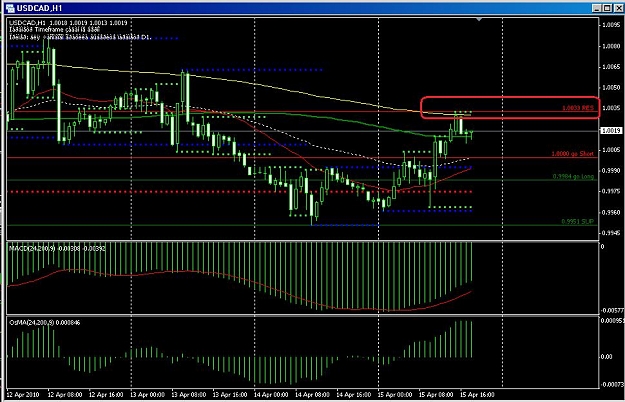Click 1.0095 on the price scale

611,25
